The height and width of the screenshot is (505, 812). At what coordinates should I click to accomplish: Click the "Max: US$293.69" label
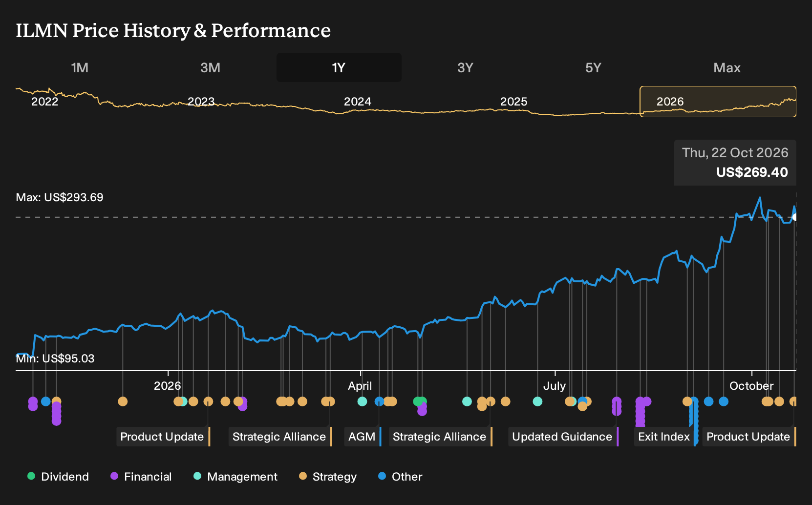[x=60, y=197]
